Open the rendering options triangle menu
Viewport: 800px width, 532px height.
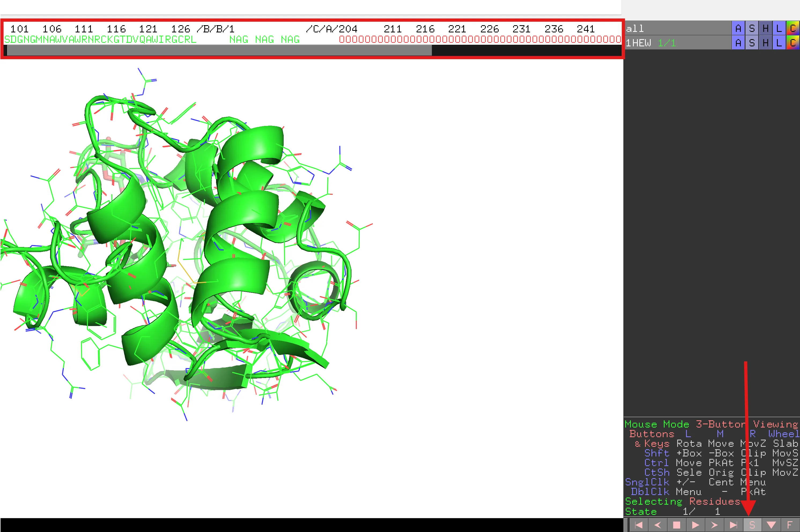(x=771, y=525)
